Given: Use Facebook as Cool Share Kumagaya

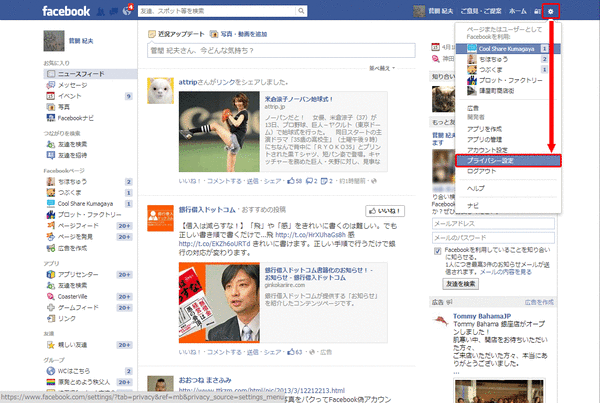Looking at the screenshot, I should pos(508,49).
